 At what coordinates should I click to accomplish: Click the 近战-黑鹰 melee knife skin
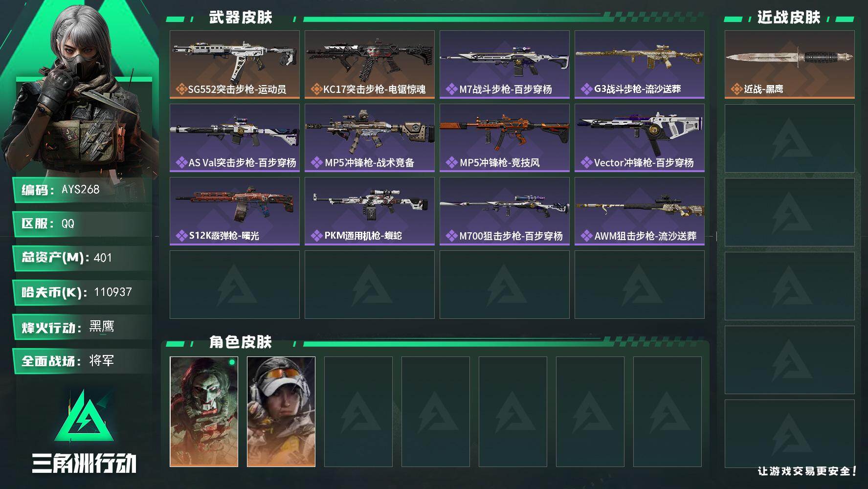click(x=790, y=65)
